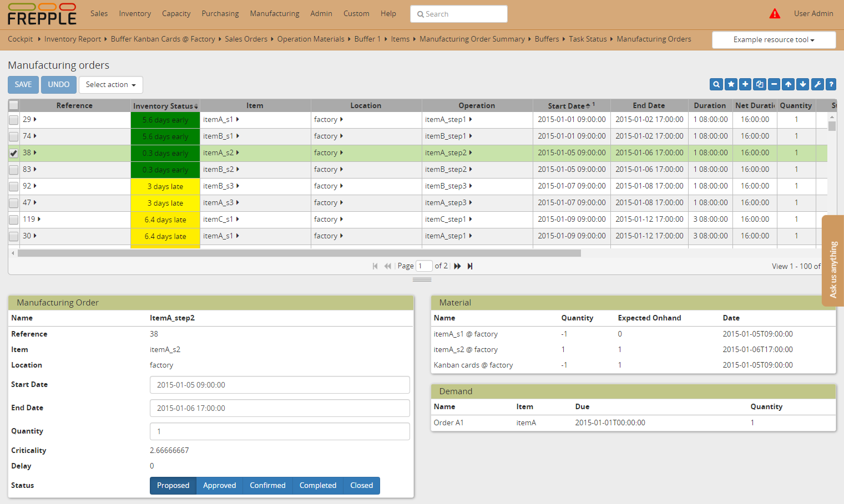
Task: Open the red warning alert icon
Action: pos(775,14)
